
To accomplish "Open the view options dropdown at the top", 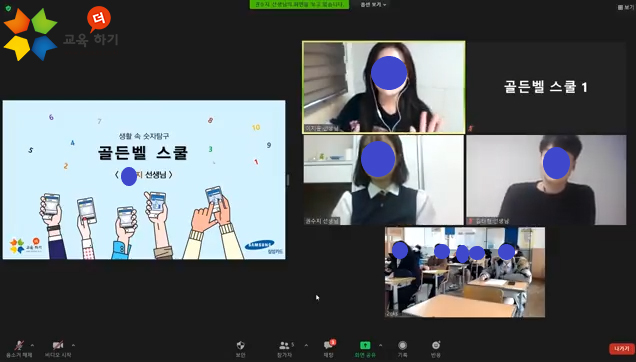I will coord(373,4).
